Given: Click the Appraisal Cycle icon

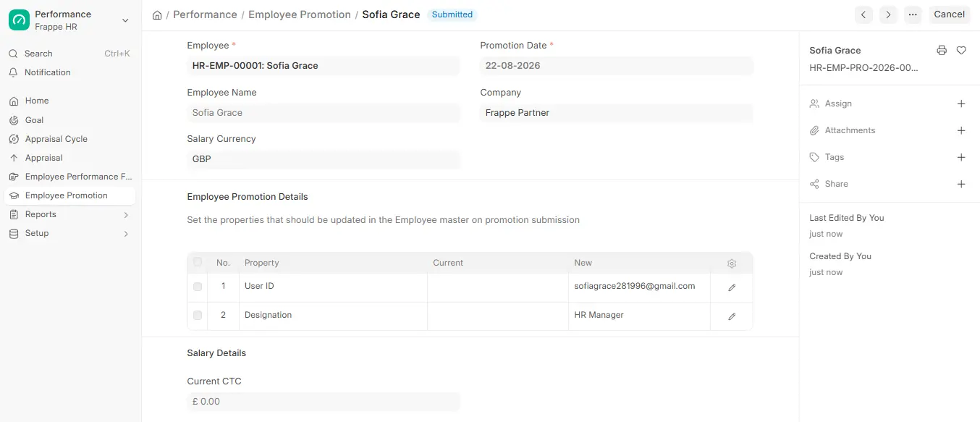Looking at the screenshot, I should (13, 139).
